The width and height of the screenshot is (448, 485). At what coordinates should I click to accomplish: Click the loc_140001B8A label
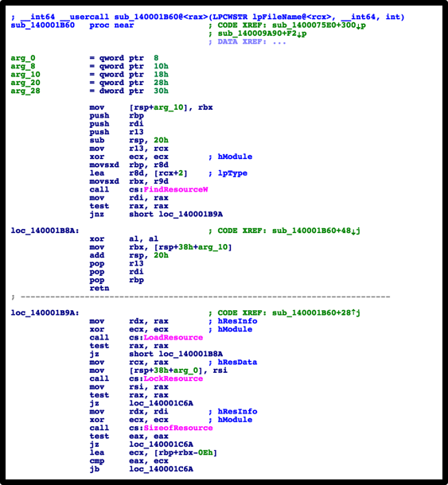[45, 231]
